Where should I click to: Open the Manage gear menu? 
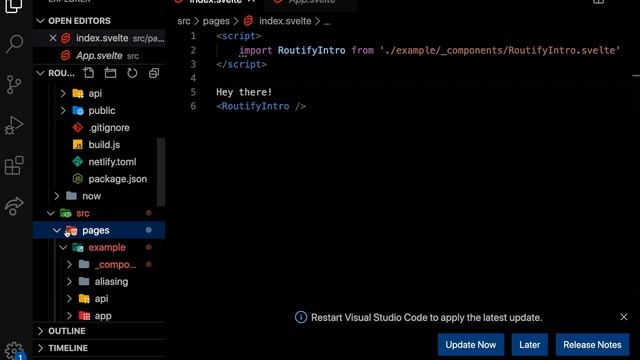point(14,350)
